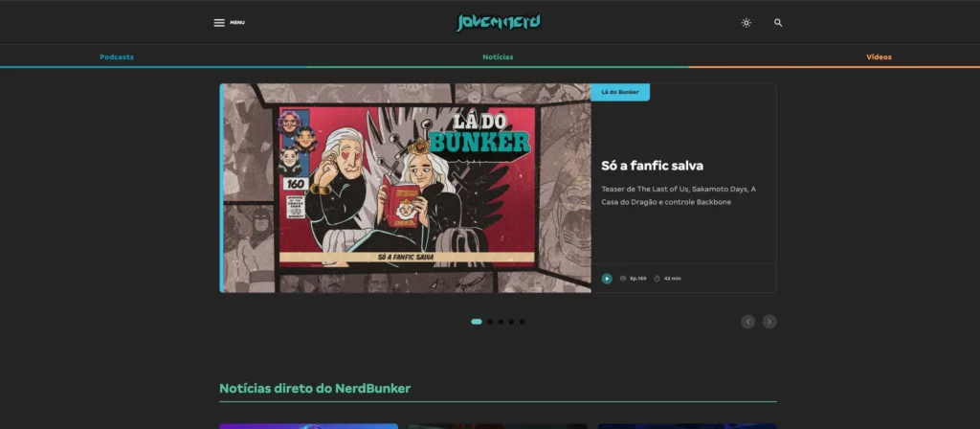
Task: Advance to the next carousel slide arrow
Action: point(769,322)
